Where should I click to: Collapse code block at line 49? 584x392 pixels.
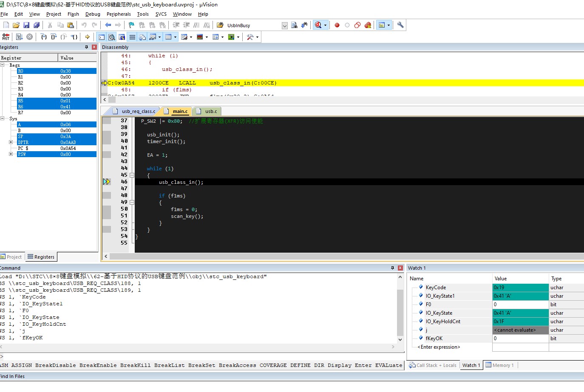pyautogui.click(x=132, y=202)
